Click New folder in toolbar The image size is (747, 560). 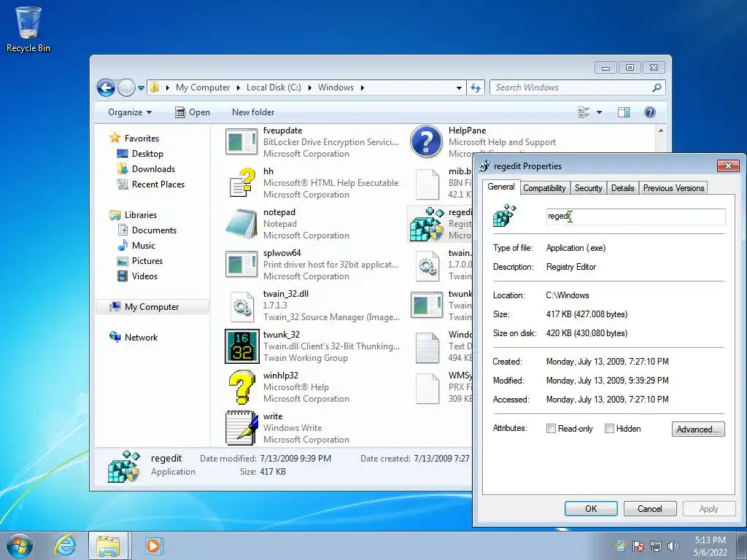(x=253, y=112)
